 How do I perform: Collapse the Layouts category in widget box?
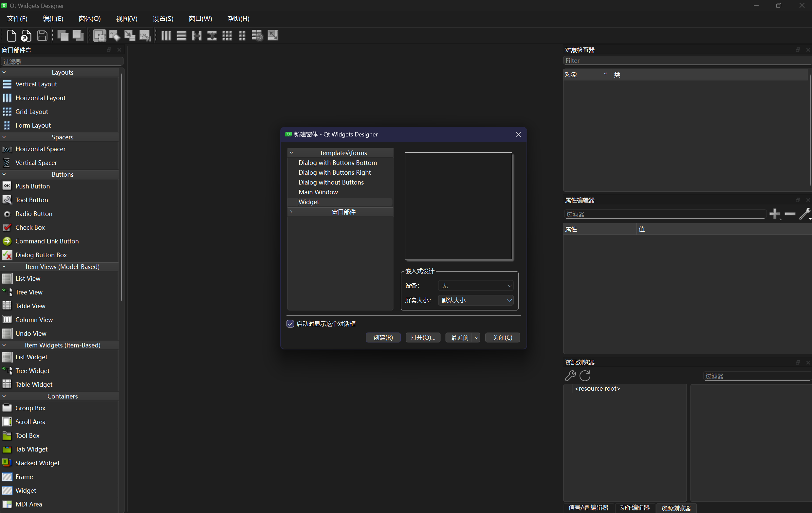coord(4,72)
